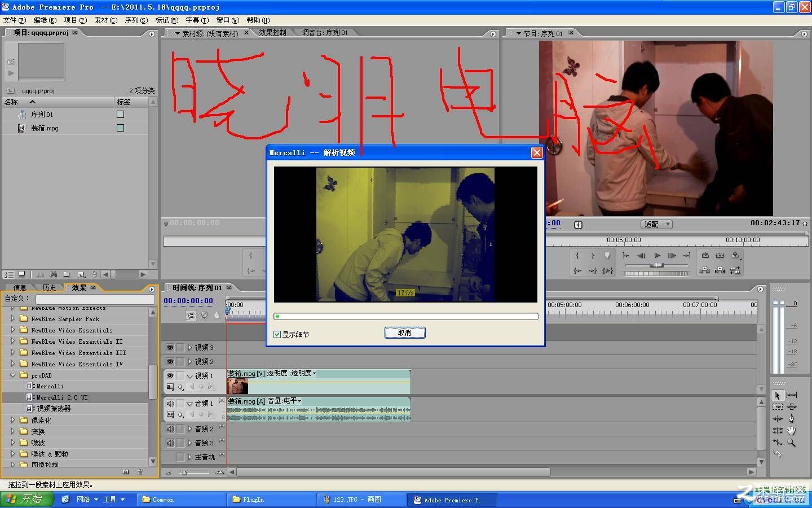Mute the 音频 1 track speaker icon

[170, 403]
